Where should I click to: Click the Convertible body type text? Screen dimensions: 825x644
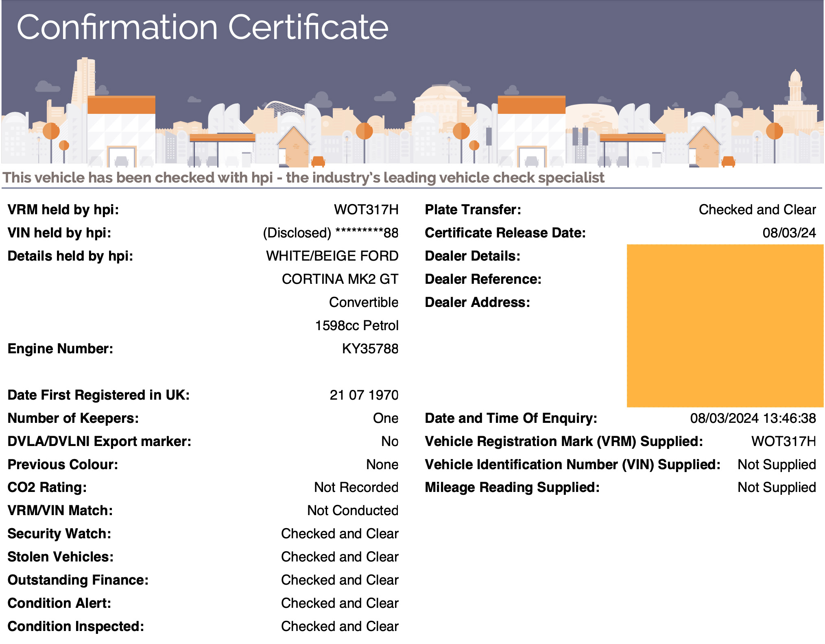click(x=364, y=302)
